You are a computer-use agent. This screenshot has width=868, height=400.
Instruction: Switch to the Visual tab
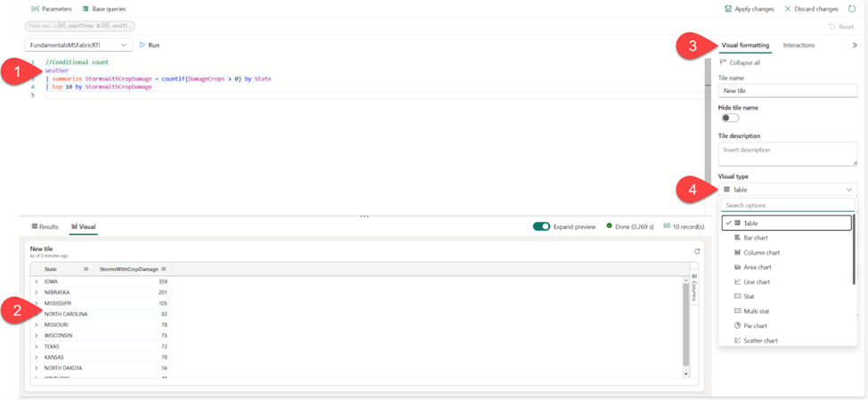tap(84, 226)
